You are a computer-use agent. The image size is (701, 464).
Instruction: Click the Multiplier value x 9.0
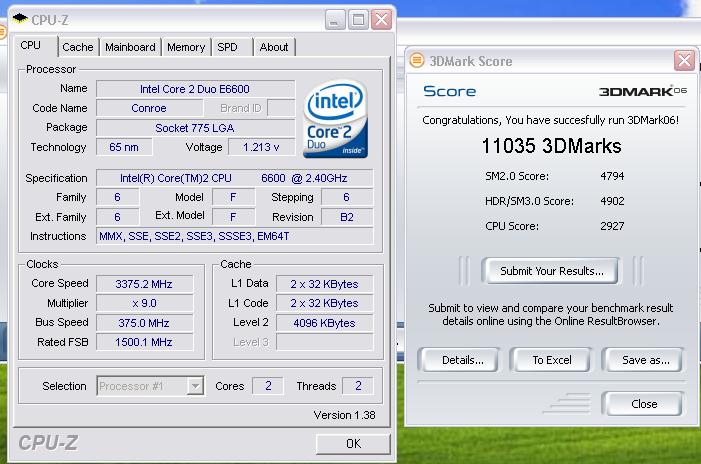click(x=144, y=303)
